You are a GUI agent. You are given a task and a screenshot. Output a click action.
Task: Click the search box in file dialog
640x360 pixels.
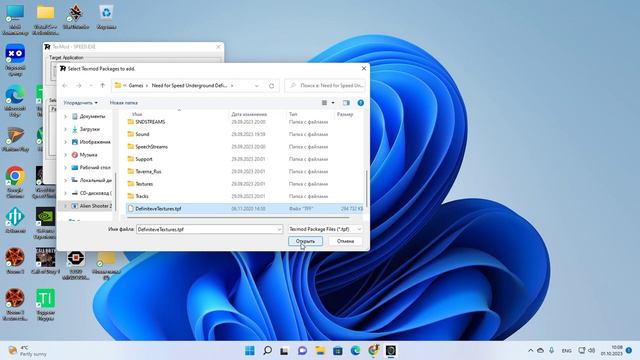[325, 86]
